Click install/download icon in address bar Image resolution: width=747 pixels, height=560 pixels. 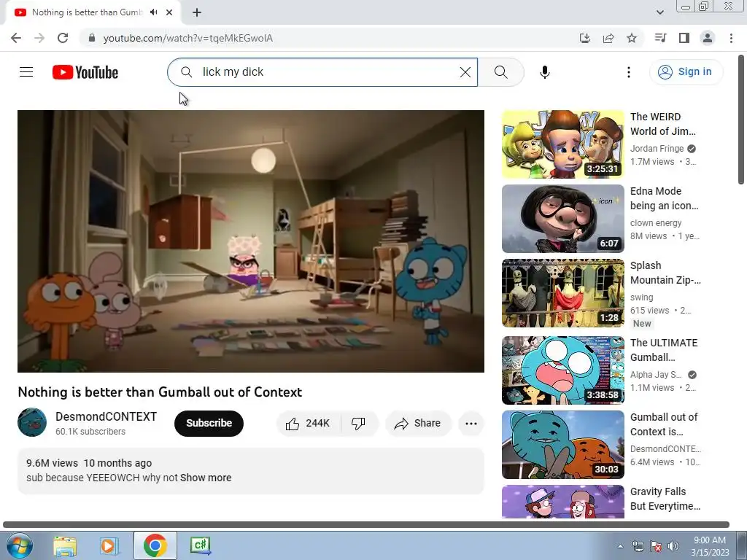click(584, 38)
